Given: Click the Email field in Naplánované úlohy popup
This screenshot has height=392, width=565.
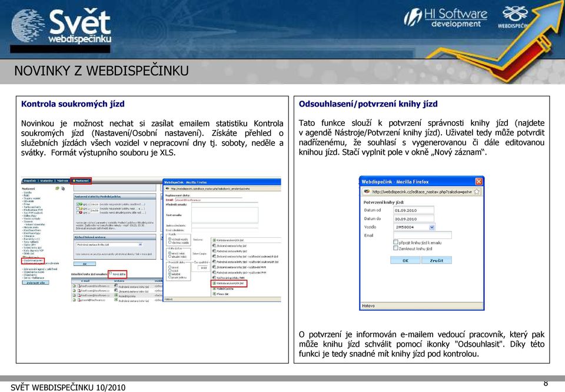Looking at the screenshot, I should [x=209, y=200].
